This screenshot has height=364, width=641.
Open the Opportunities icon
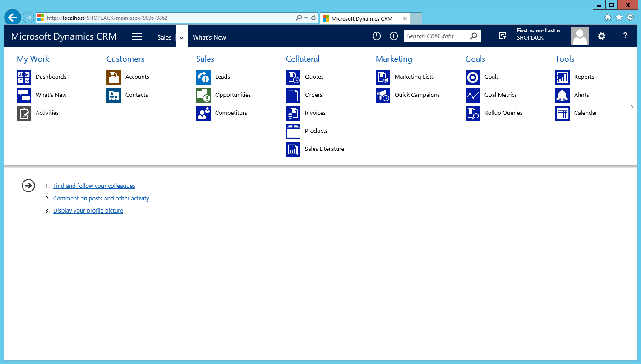coord(203,96)
